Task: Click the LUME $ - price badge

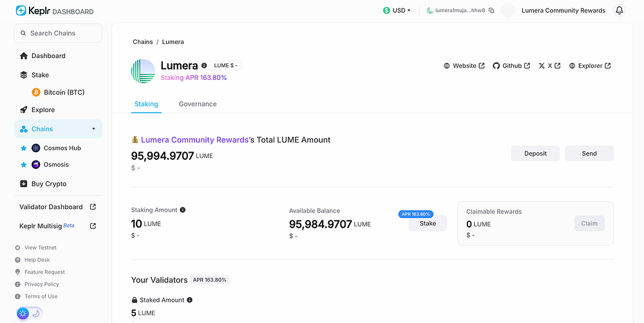Action: coord(226,65)
